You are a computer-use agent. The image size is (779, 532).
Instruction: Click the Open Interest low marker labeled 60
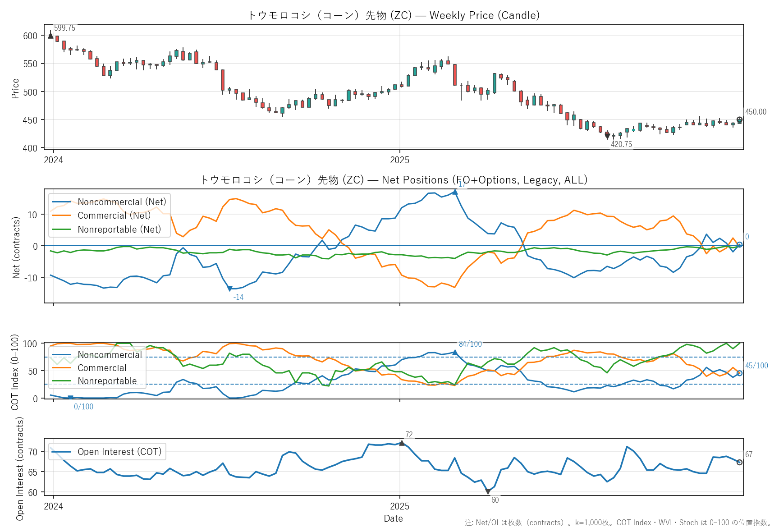tap(488, 491)
